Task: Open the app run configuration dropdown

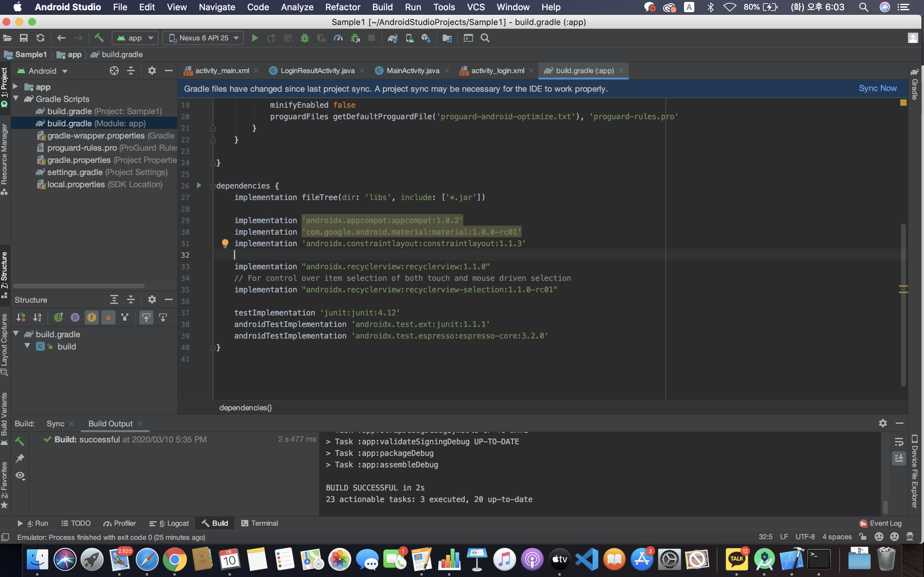Action: pos(135,38)
